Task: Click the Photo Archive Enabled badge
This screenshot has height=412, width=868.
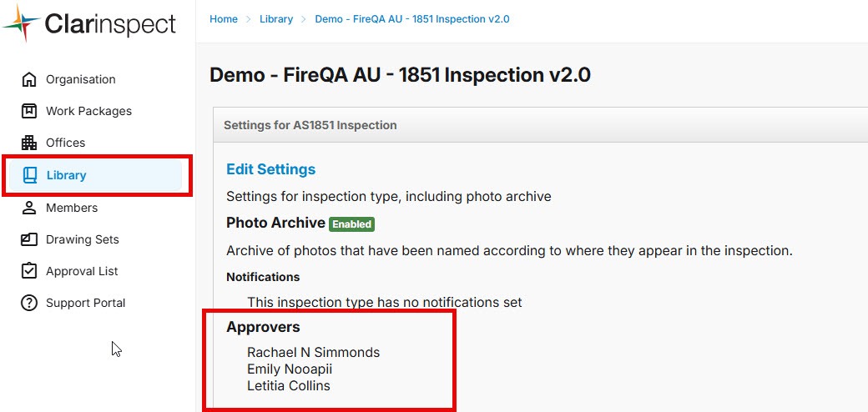Action: 351,224
